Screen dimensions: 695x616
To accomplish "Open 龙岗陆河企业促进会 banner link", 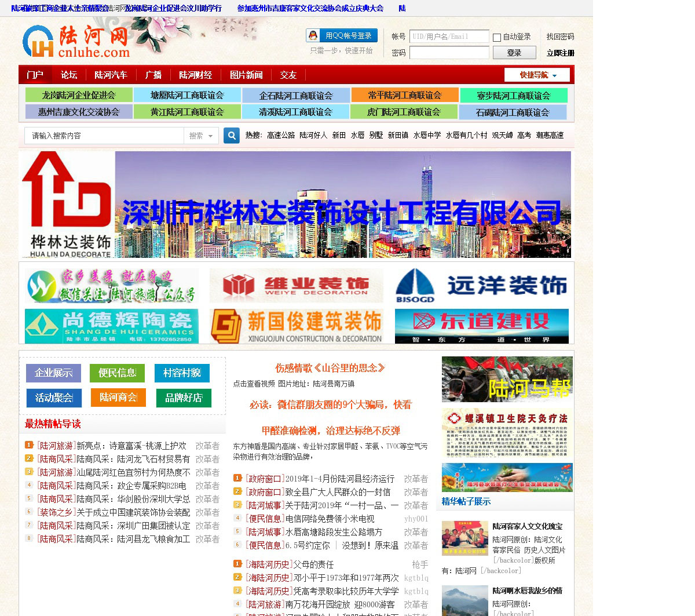I will pos(79,95).
